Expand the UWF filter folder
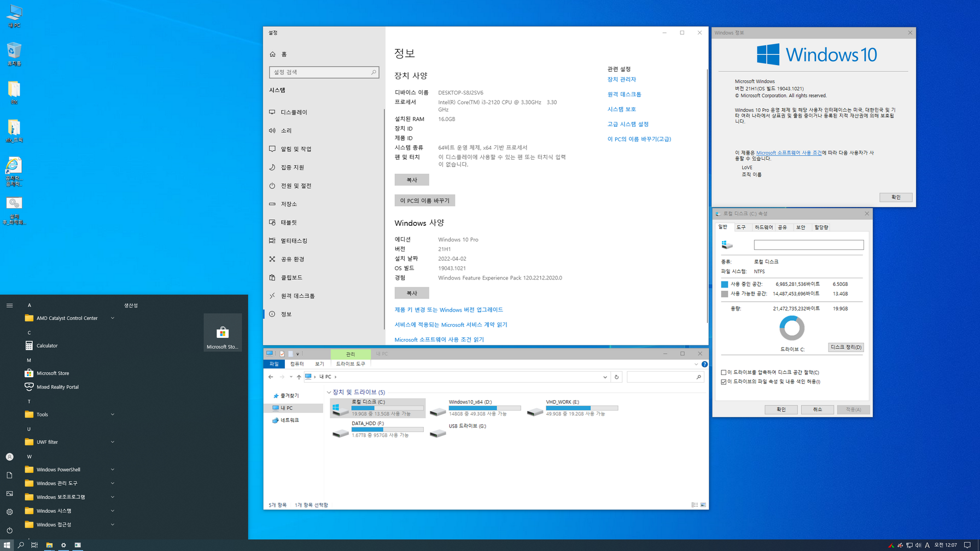Image resolution: width=980 pixels, height=551 pixels. (70, 442)
